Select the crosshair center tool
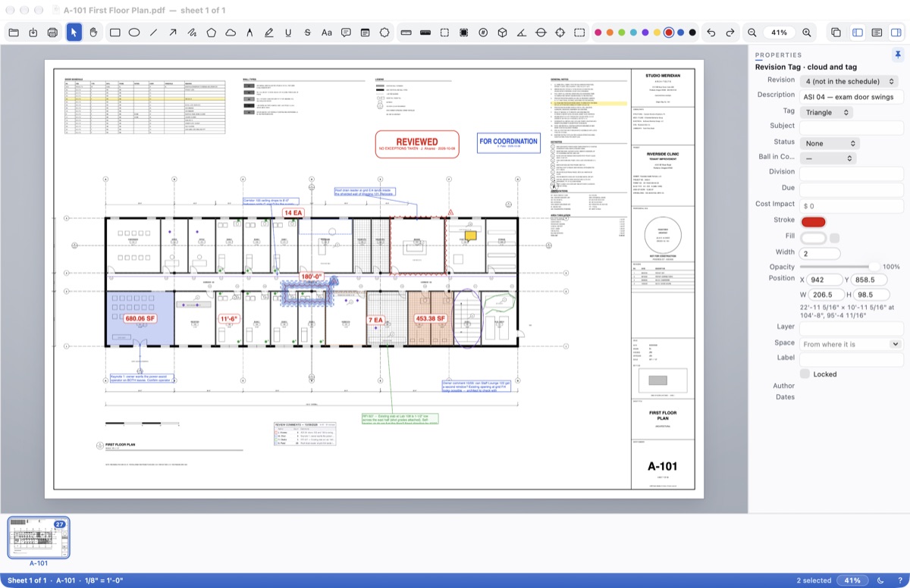Viewport: 910px width, 588px height. tap(560, 33)
